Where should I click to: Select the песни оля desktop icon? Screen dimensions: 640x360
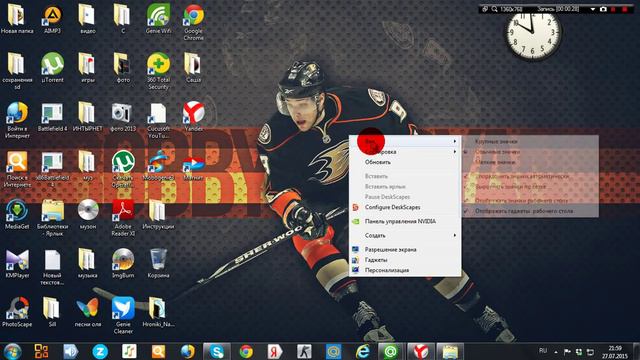click(88, 312)
